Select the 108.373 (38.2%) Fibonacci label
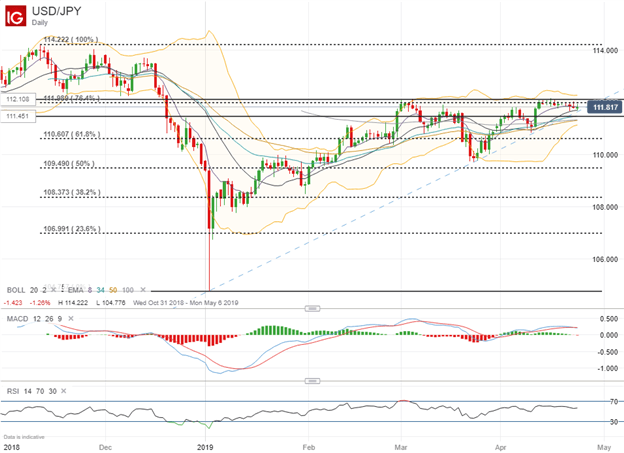Viewport: 624px width, 453px height. point(72,192)
